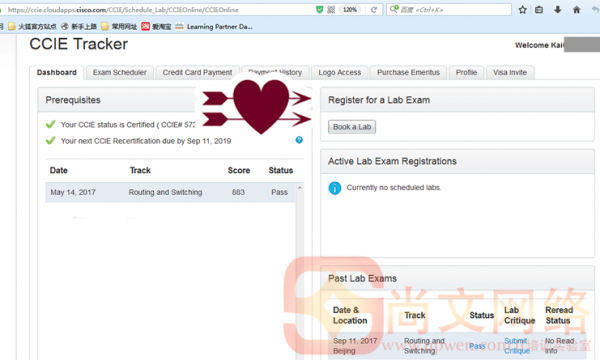Click the Book a Lab button

pyautogui.click(x=352, y=127)
